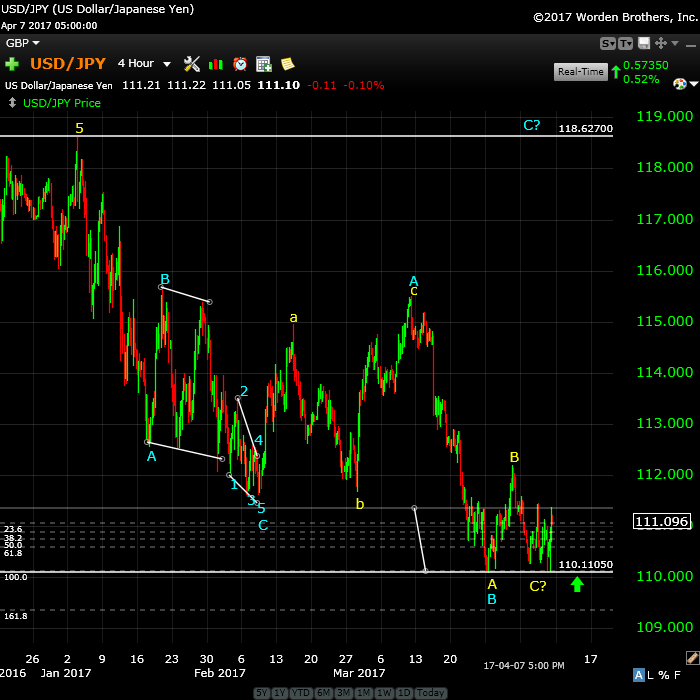Screen dimensions: 700x700
Task: Click the 118.62700 horizontal line label
Action: 586,129
